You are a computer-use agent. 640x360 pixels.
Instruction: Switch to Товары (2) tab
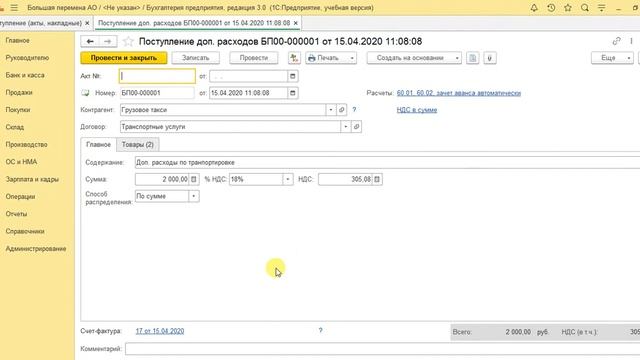138,144
